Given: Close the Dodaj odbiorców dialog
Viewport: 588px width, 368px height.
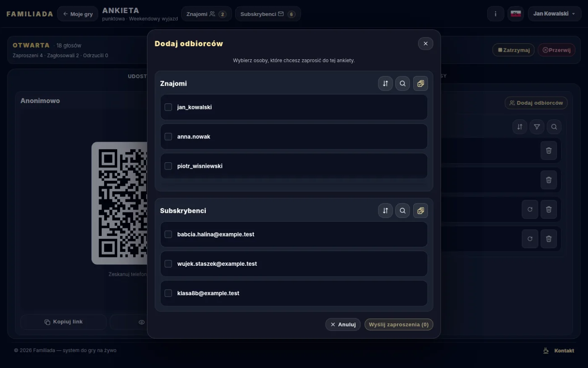Looking at the screenshot, I should [x=425, y=43].
